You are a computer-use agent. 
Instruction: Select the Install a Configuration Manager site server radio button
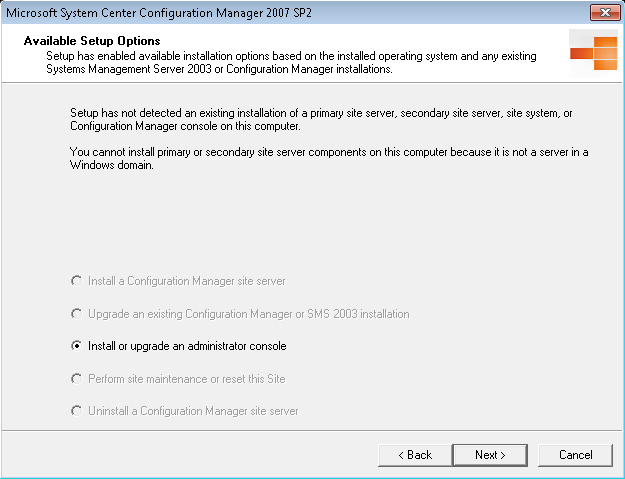click(x=76, y=281)
